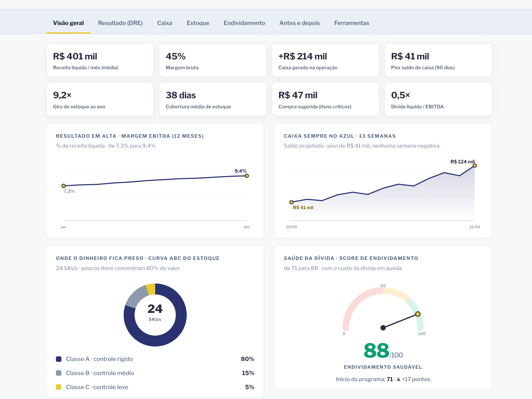Open the Dívida líquida / EBITDA card
The width and height of the screenshot is (532, 399).
click(x=438, y=99)
